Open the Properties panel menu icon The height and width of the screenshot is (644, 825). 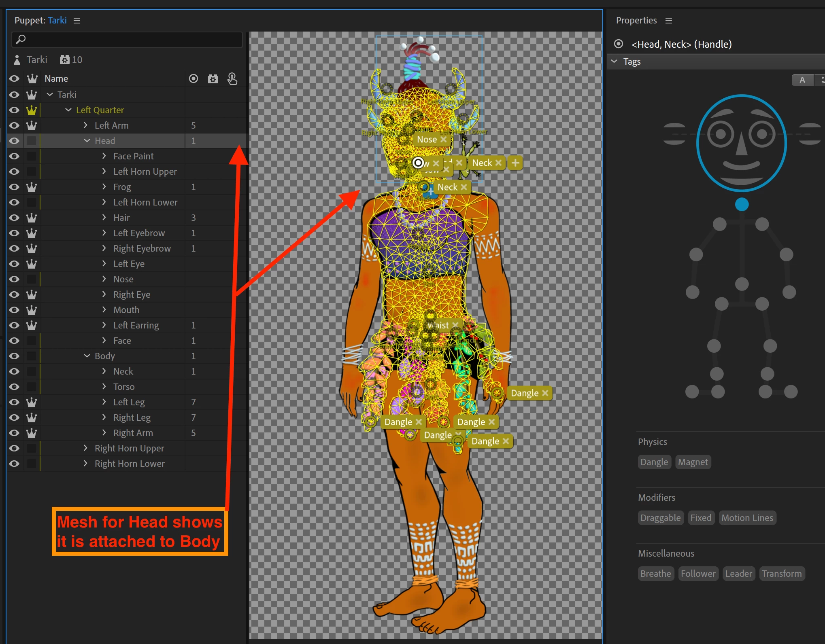click(669, 21)
